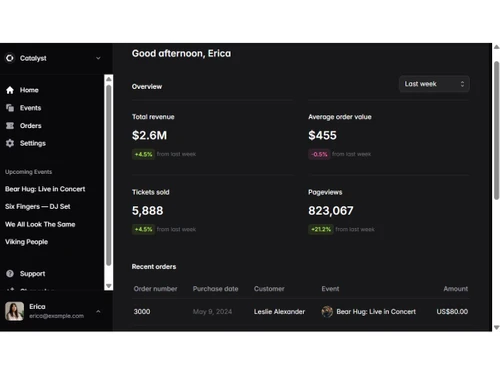Click Erica's profile avatar
Image resolution: width=500 pixels, height=375 pixels.
[x=14, y=311]
